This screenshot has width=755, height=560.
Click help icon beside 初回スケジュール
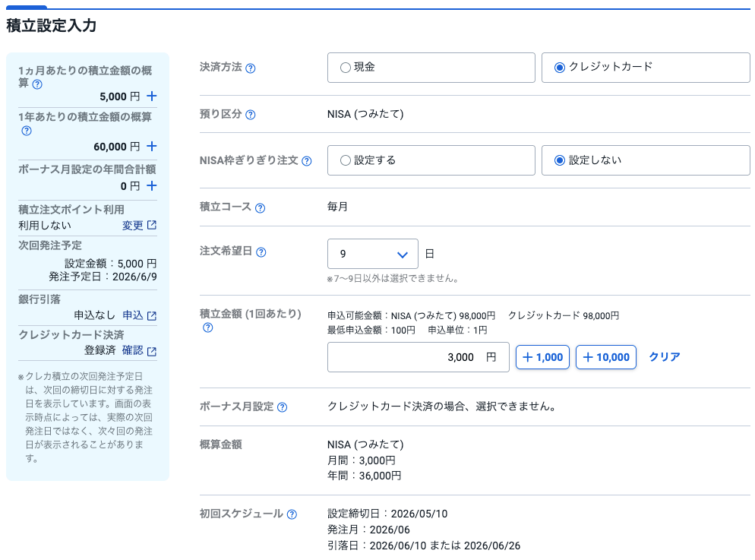click(x=292, y=514)
